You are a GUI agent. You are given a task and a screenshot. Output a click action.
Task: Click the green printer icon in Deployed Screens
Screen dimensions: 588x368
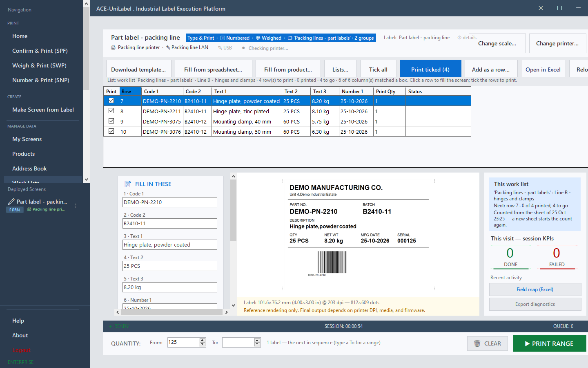(29, 209)
